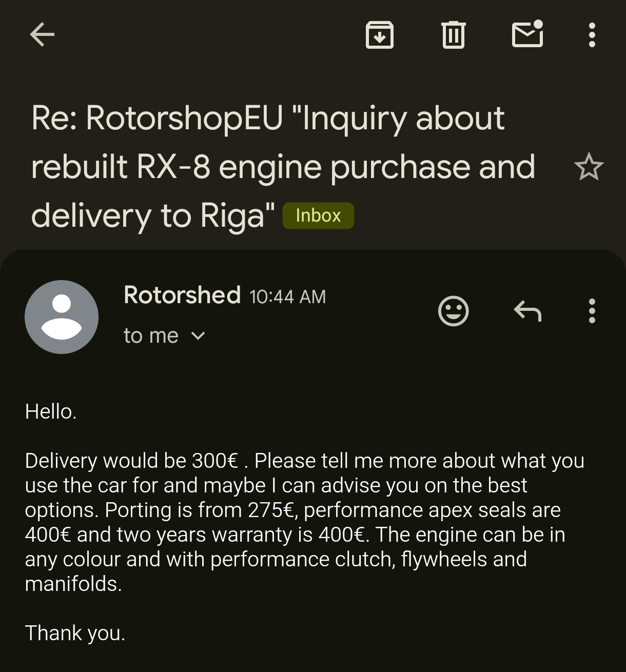Open the message's three-dot options menu
626x672 pixels.
[x=592, y=311]
